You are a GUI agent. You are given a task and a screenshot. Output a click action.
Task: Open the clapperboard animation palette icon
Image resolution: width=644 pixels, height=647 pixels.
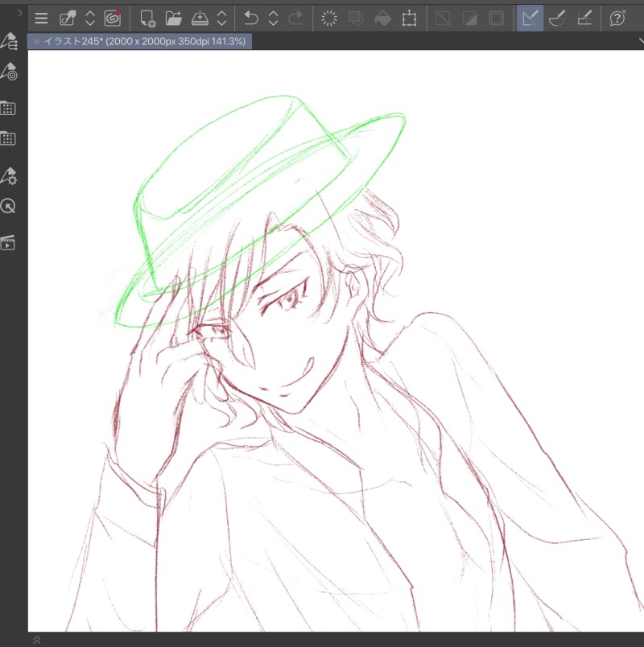(8, 243)
